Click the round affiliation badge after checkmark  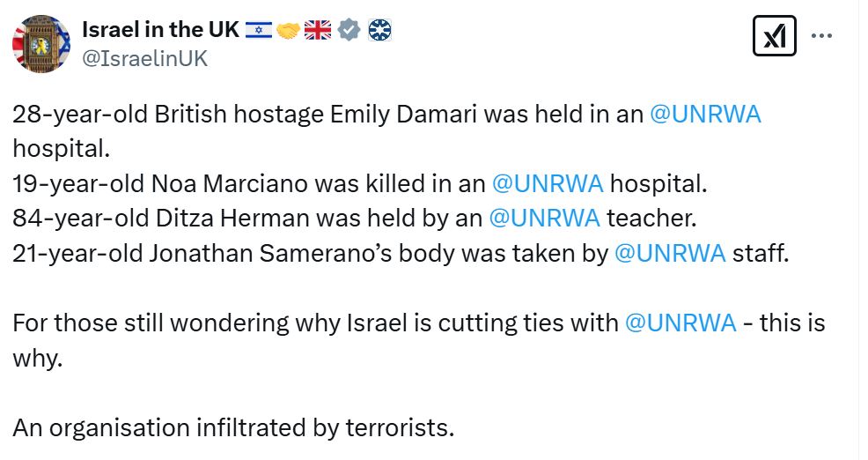pos(379,30)
